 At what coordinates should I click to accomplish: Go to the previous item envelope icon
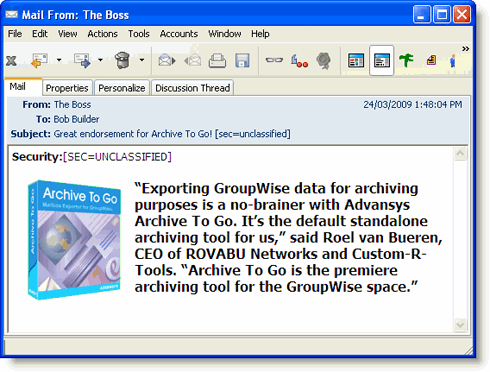[193, 61]
